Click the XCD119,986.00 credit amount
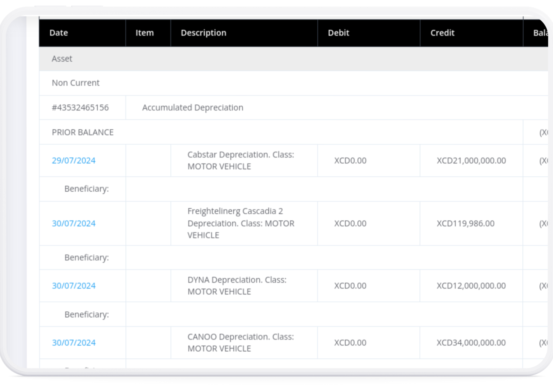The height and width of the screenshot is (392, 553). tap(465, 223)
